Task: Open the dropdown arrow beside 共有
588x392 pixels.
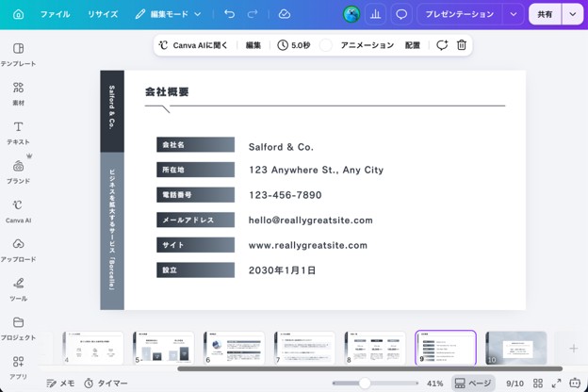Action: pyautogui.click(x=573, y=14)
